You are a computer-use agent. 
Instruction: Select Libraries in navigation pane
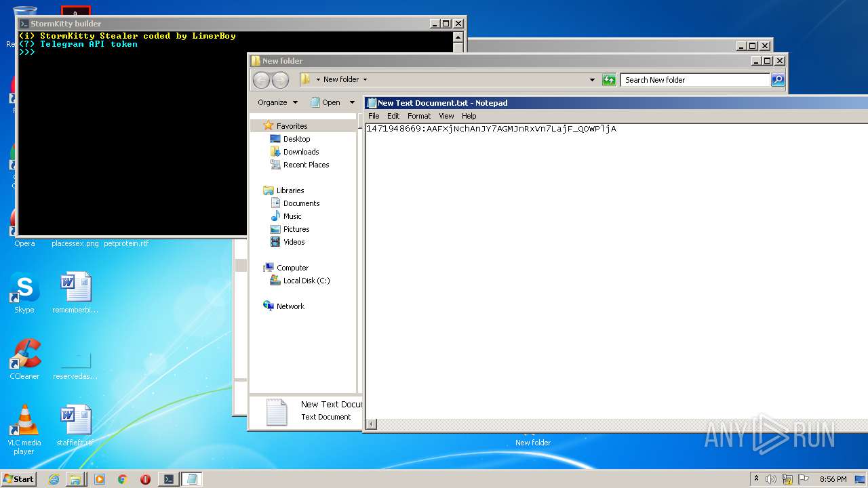(290, 190)
